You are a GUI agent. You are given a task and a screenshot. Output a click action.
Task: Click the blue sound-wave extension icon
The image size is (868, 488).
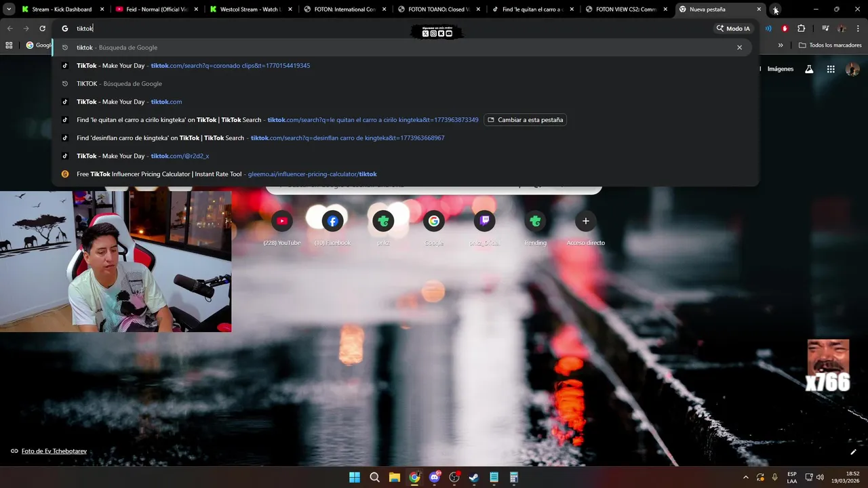(768, 28)
